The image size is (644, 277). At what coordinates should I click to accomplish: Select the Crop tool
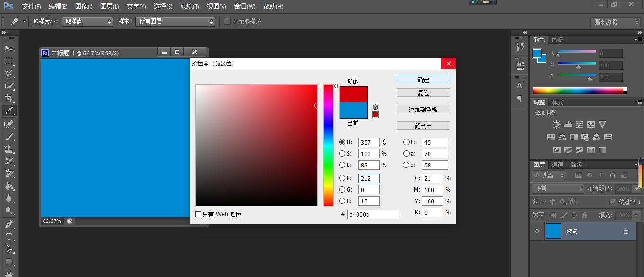pos(9,98)
